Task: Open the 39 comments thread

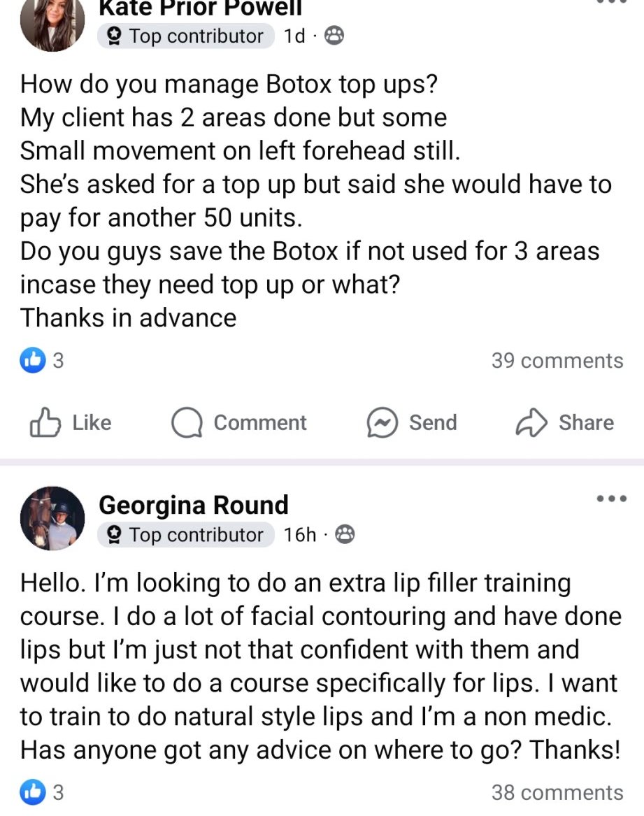Action: point(557,361)
